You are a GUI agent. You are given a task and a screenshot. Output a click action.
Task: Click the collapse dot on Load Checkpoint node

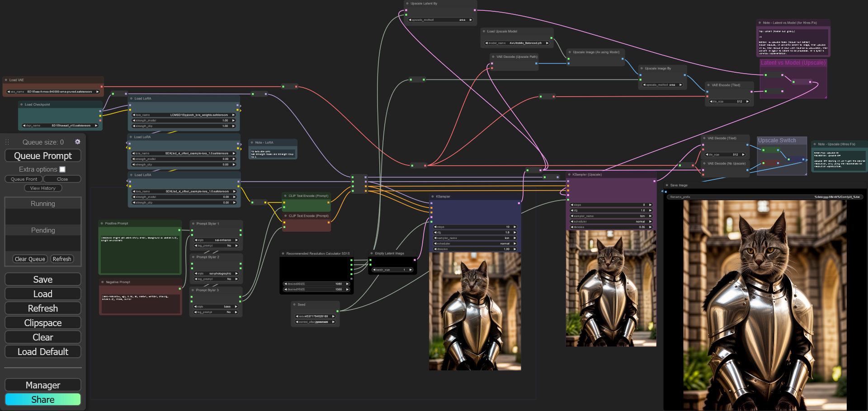(x=21, y=104)
